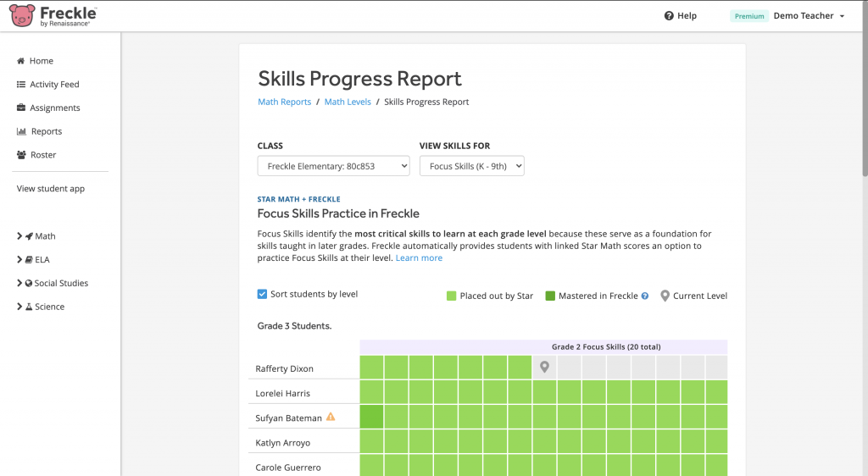Viewport: 868px width, 476px height.
Task: Toggle the Sort students by level checkbox
Action: click(263, 294)
